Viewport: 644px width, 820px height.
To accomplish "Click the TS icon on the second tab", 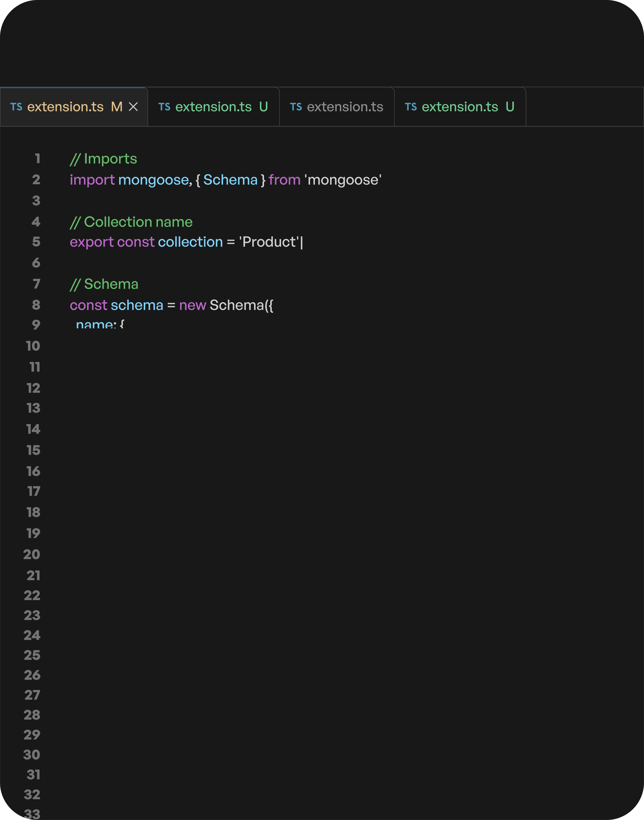I will pyautogui.click(x=165, y=107).
